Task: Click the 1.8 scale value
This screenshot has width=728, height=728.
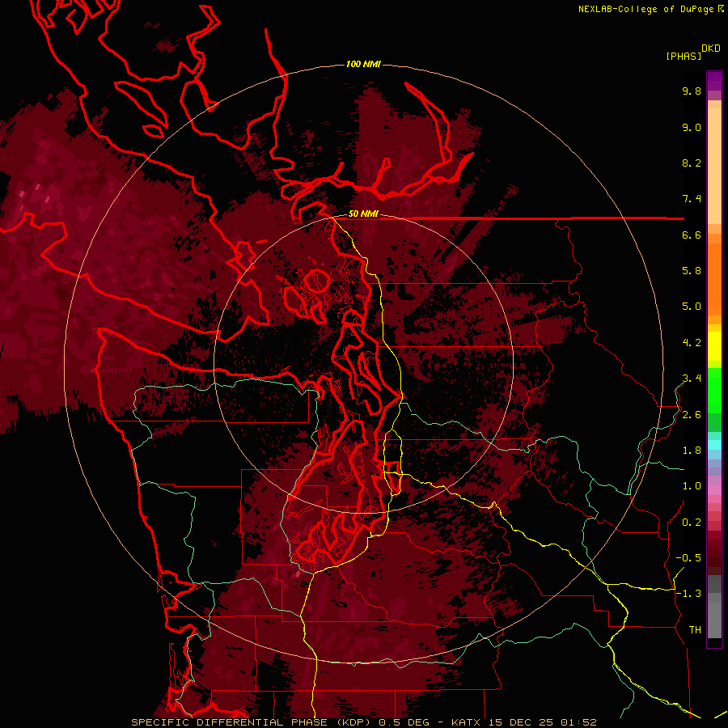Action: [692, 451]
